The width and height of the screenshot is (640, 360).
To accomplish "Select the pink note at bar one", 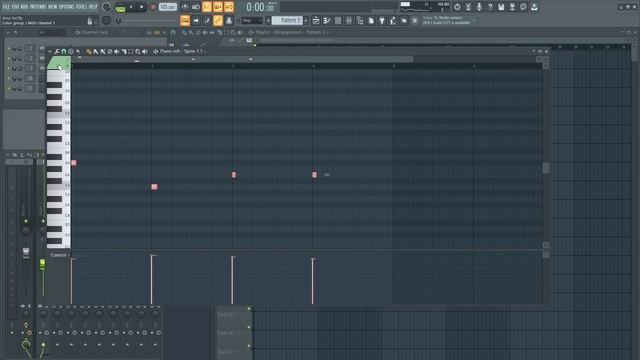I will [x=73, y=163].
